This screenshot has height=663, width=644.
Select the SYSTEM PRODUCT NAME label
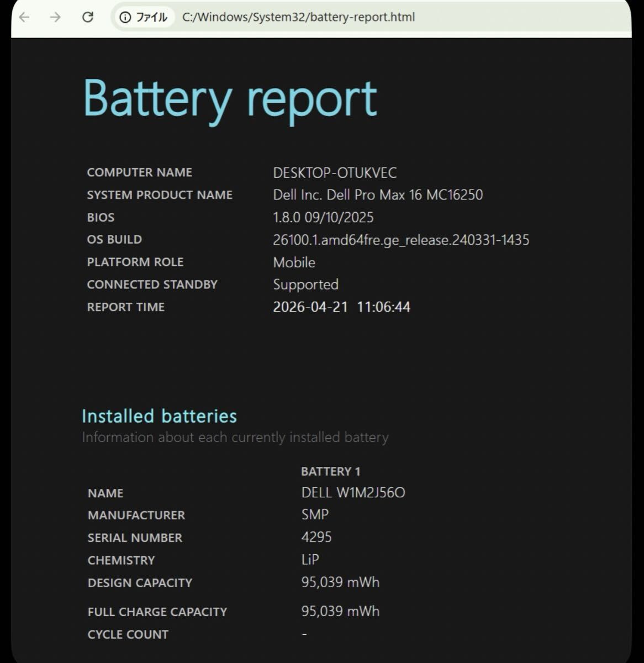[160, 195]
